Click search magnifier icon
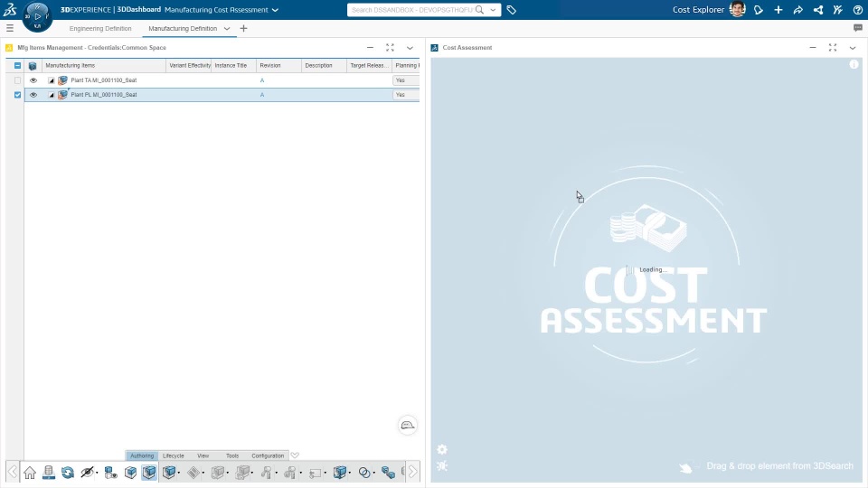This screenshot has width=868, height=488. [x=479, y=10]
